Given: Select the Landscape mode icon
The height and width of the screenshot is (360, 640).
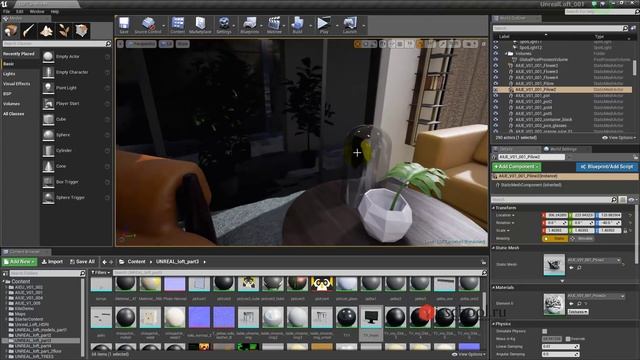Looking at the screenshot, I should click(x=46, y=31).
